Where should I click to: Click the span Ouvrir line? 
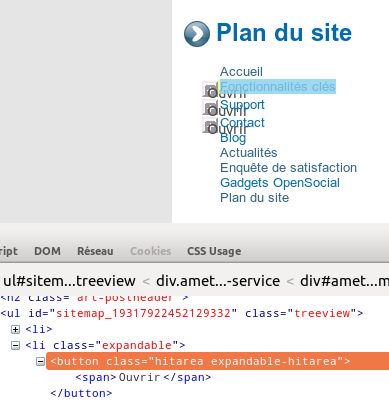click(x=143, y=377)
